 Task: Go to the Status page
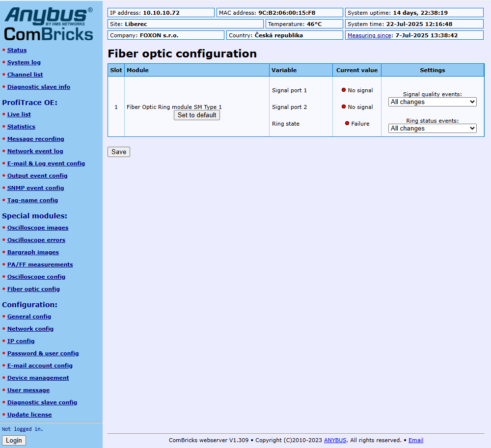(17, 50)
